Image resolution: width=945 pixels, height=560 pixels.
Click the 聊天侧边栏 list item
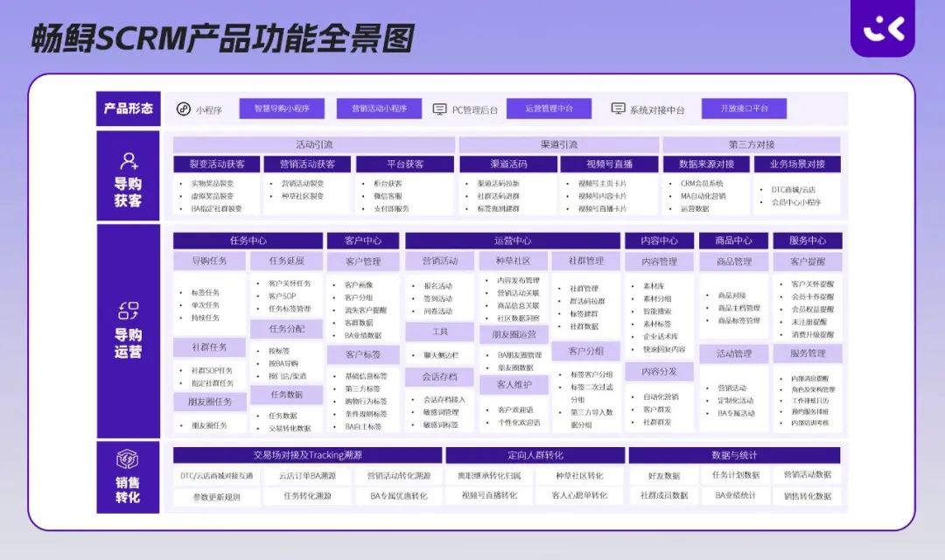(440, 355)
